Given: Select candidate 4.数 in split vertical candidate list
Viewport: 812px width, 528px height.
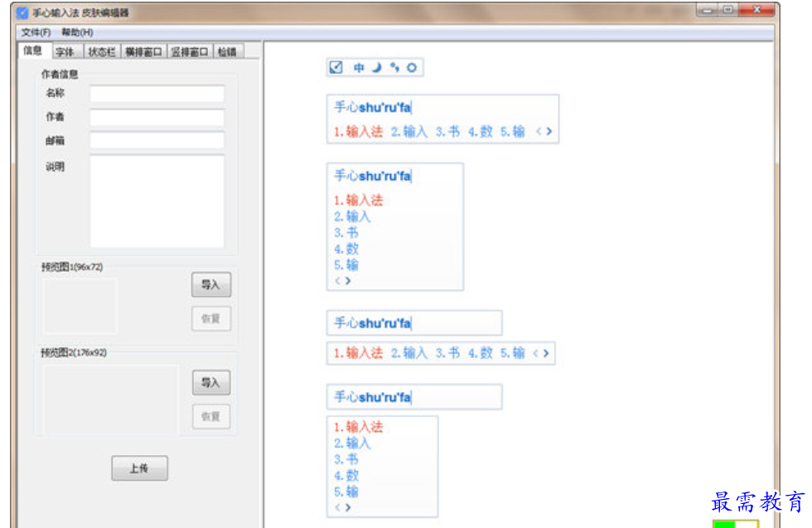Looking at the screenshot, I should click(346, 475).
